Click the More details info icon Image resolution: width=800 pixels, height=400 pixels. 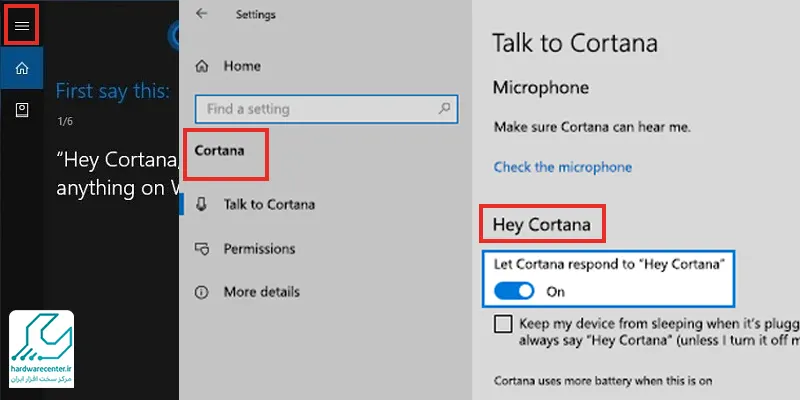point(202,292)
